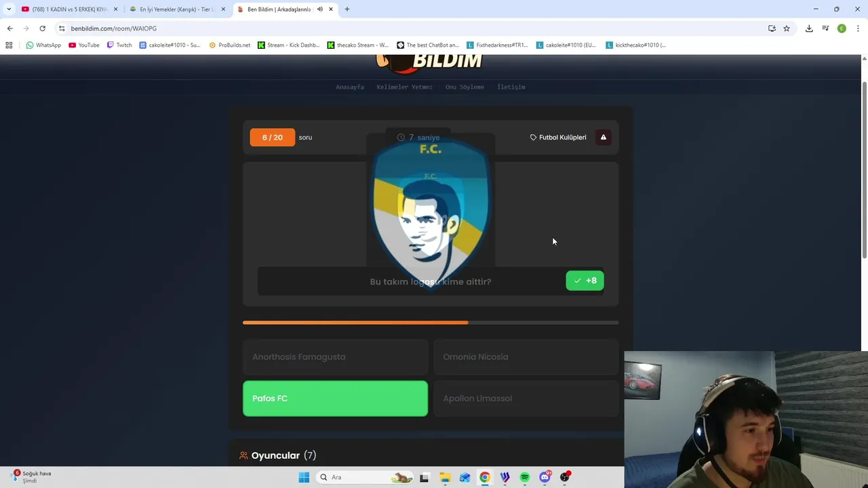Open the tab search dropdown
This screenshot has height=488, width=868.
[x=9, y=9]
